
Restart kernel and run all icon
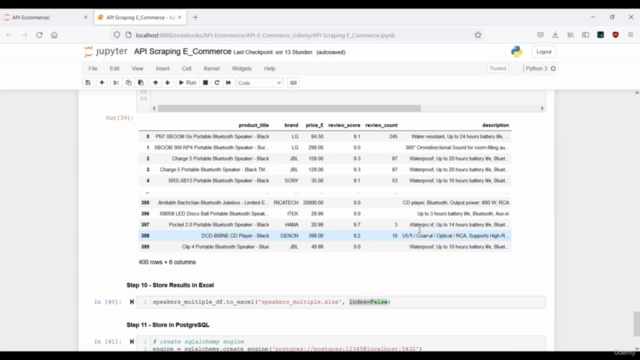pos(229,83)
